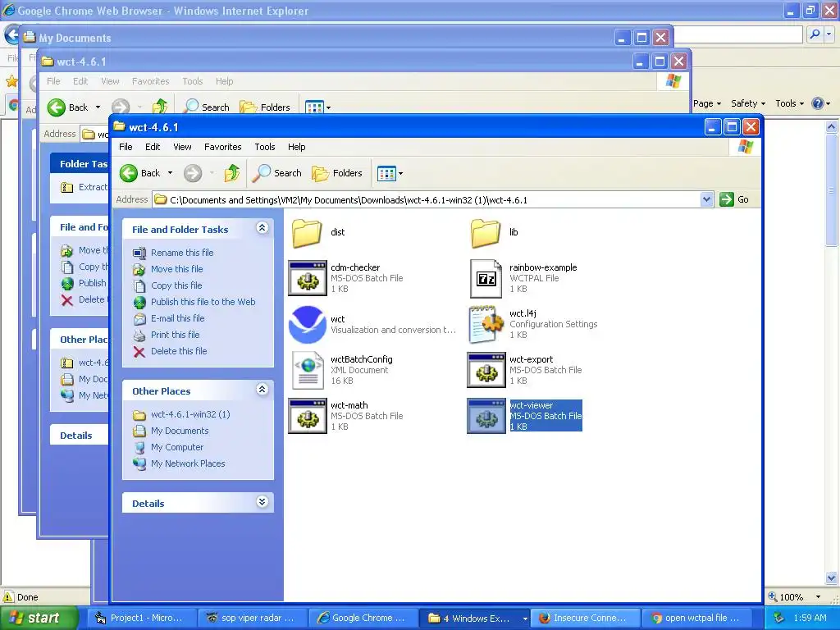Click Print this file task
Viewport: 840px width, 630px height.
pos(176,335)
